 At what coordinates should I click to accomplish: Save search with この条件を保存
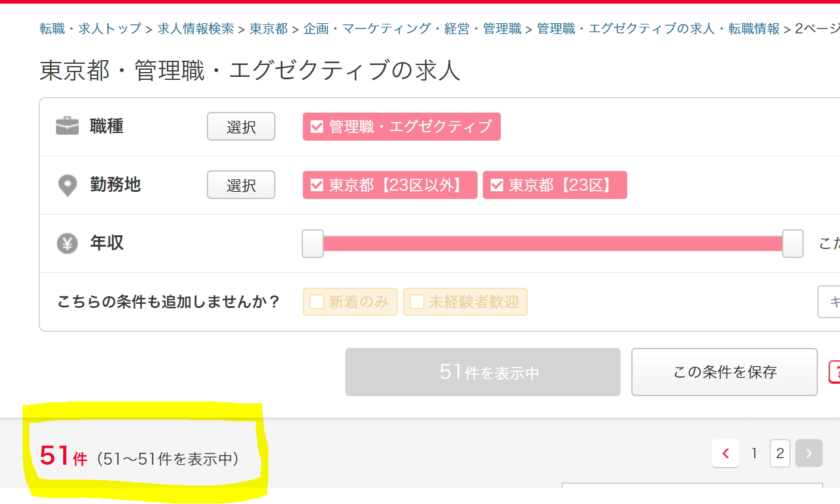pyautogui.click(x=724, y=372)
